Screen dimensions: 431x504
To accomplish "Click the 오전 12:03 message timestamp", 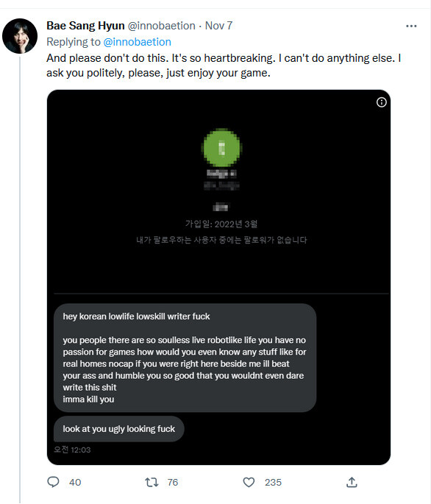I will pyautogui.click(x=72, y=450).
